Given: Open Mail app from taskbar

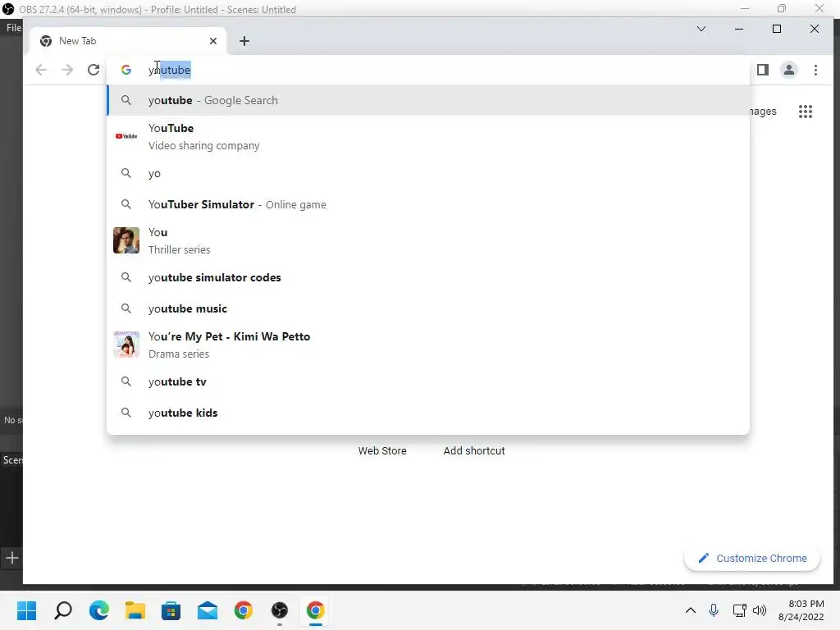Looking at the screenshot, I should [x=208, y=610].
